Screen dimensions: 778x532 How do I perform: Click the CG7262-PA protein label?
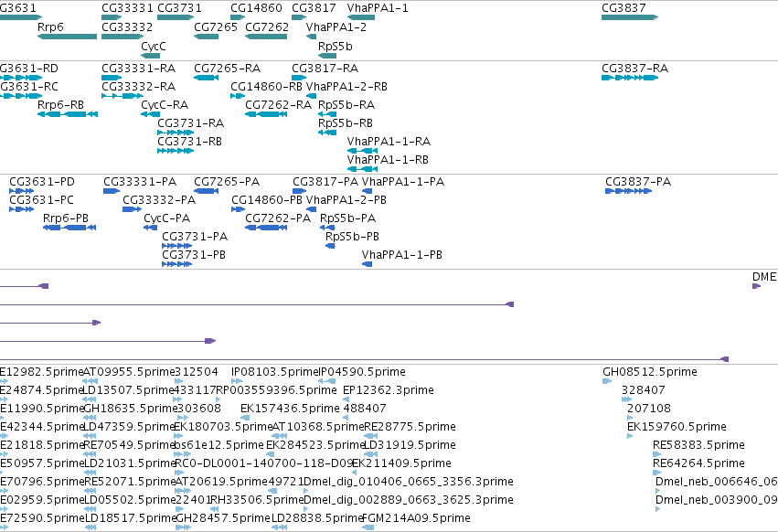pos(278,218)
